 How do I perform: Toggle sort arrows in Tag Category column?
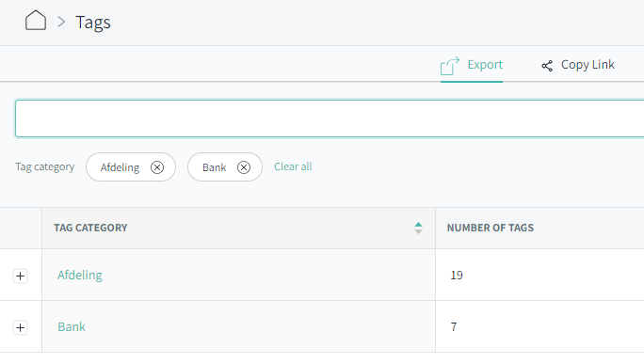click(418, 229)
